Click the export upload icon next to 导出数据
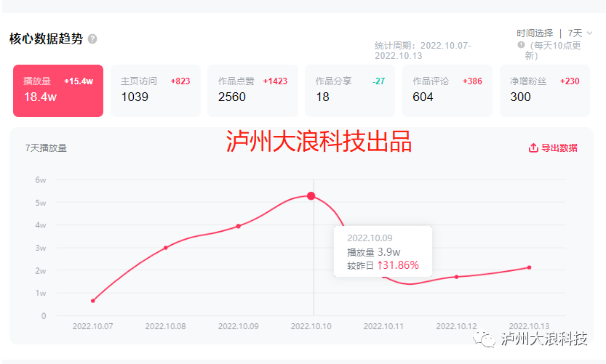The width and height of the screenshot is (606, 364). pos(533,148)
